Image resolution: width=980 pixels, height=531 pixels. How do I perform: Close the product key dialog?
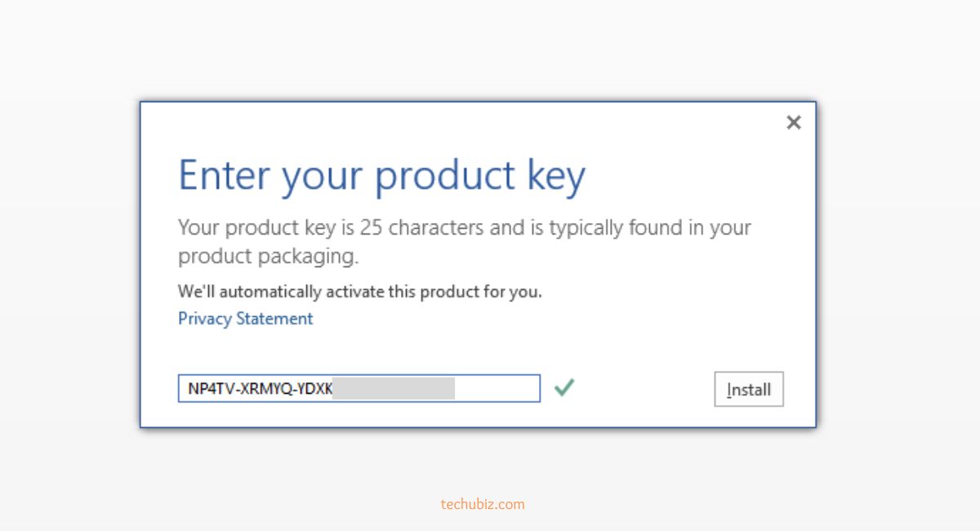(x=793, y=123)
